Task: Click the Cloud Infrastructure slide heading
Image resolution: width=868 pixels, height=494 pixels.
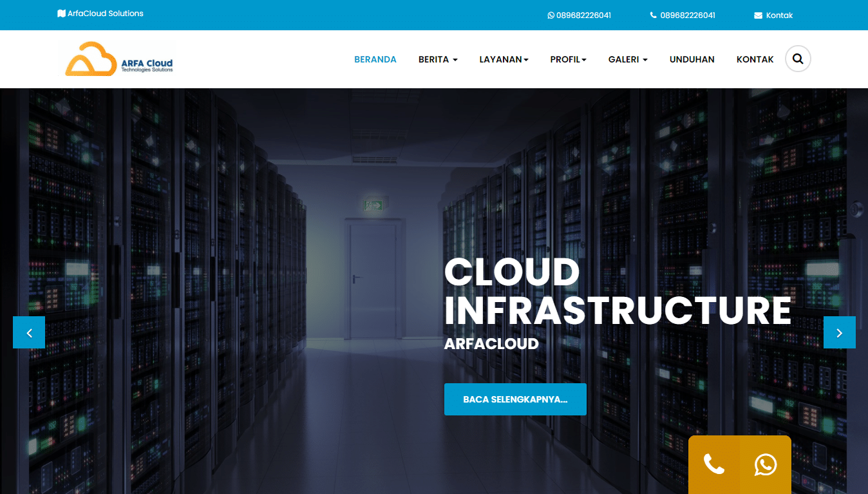Action: pos(617,291)
